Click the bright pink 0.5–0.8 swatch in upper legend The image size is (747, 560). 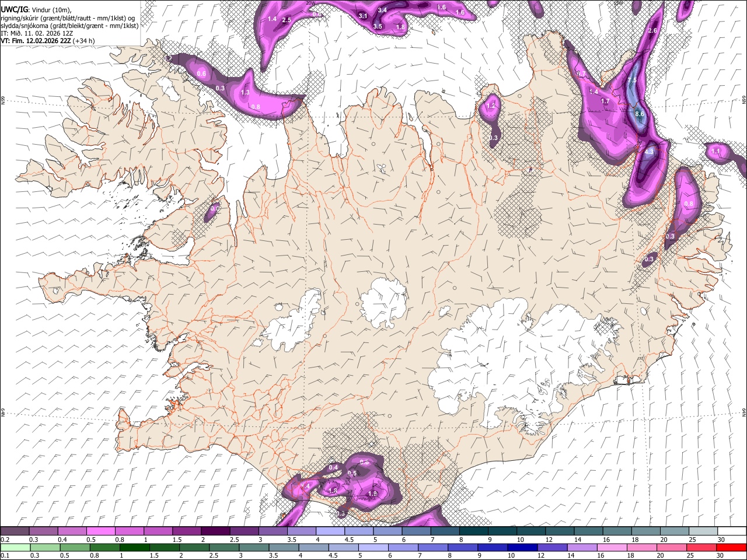pos(100,531)
